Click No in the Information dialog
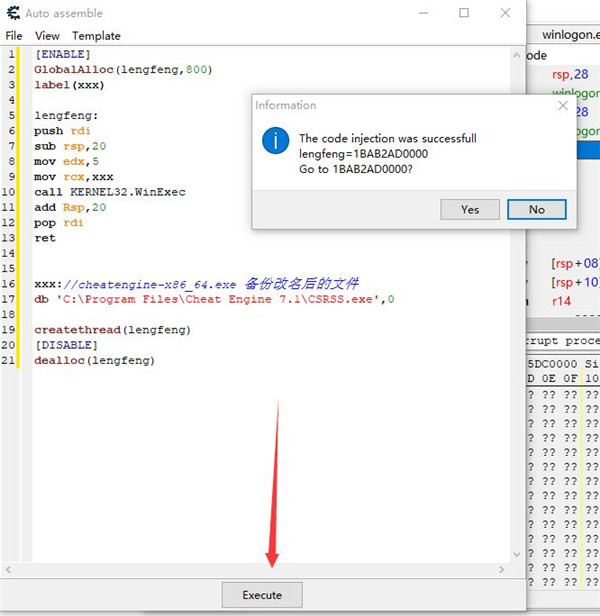Viewport: 600px width, 616px height. pyautogui.click(x=537, y=209)
